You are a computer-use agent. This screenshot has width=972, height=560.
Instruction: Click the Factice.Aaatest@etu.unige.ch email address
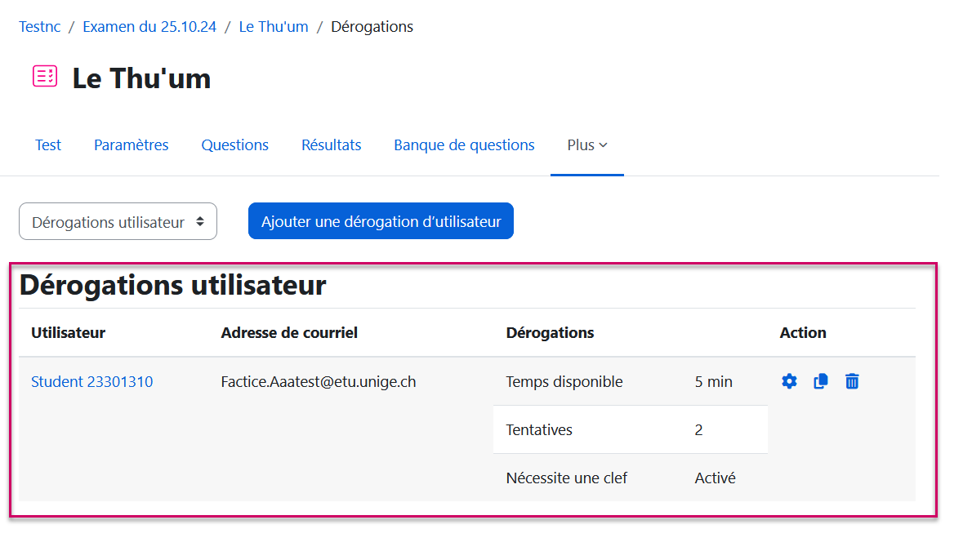pos(318,381)
